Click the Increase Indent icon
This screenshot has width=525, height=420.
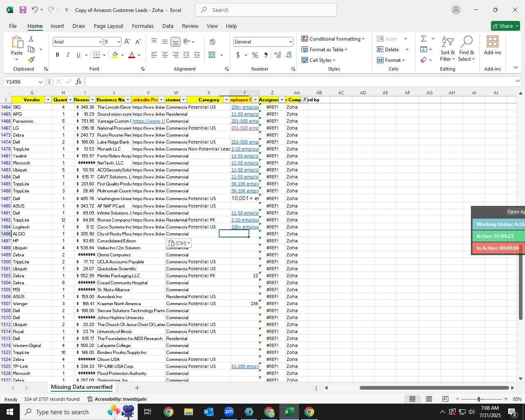click(197, 55)
